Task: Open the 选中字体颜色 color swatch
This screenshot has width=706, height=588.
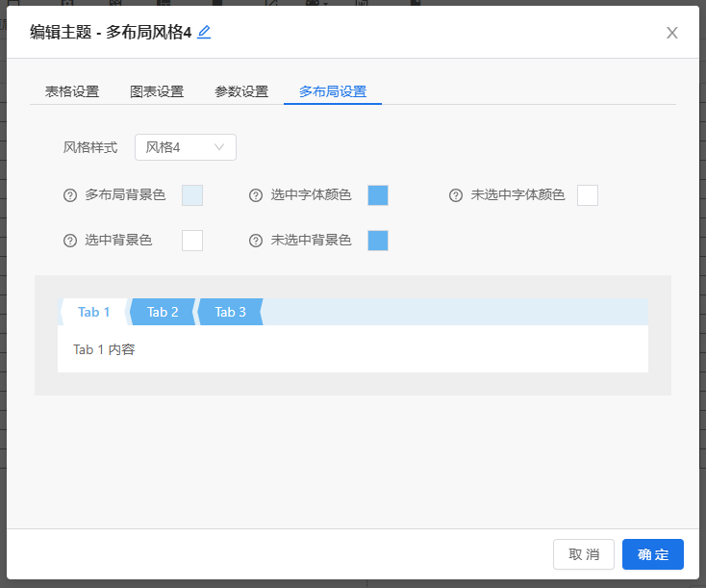Action: point(378,195)
